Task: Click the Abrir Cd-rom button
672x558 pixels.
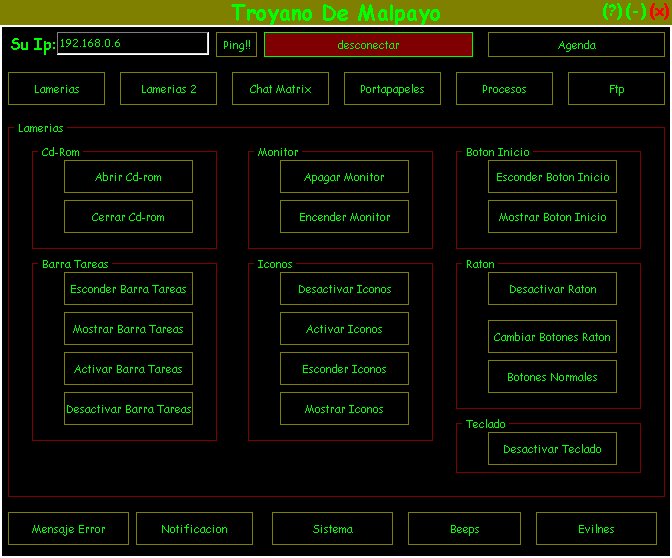Action: pos(128,177)
